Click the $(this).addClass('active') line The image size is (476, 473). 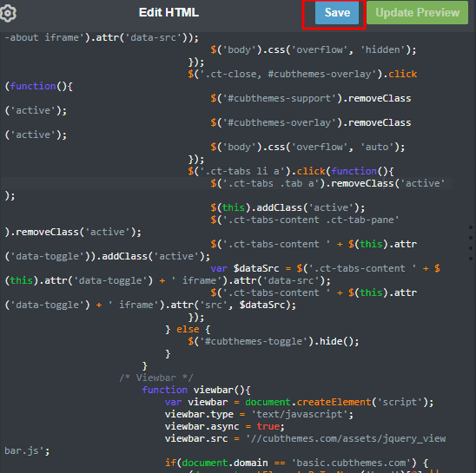click(288, 207)
